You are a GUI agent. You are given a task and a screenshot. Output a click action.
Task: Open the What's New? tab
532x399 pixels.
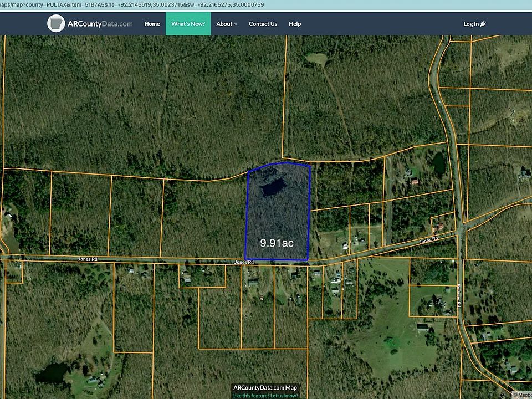coord(188,24)
